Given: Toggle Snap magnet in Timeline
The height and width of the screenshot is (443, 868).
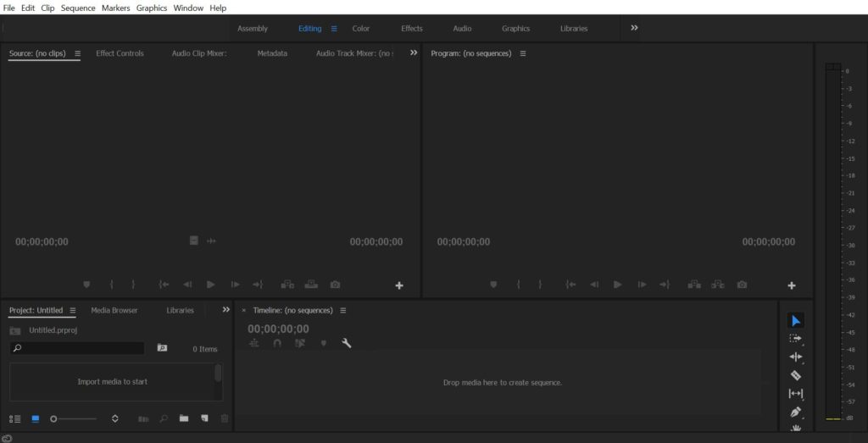Looking at the screenshot, I should (277, 343).
